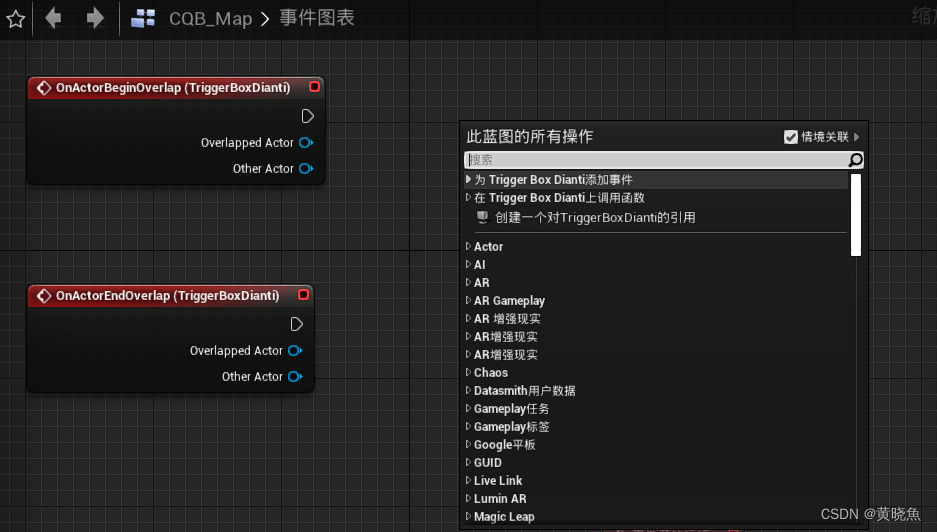Click Other Actor pin on OnActorBeginOverlap
The width and height of the screenshot is (937, 532).
306,169
